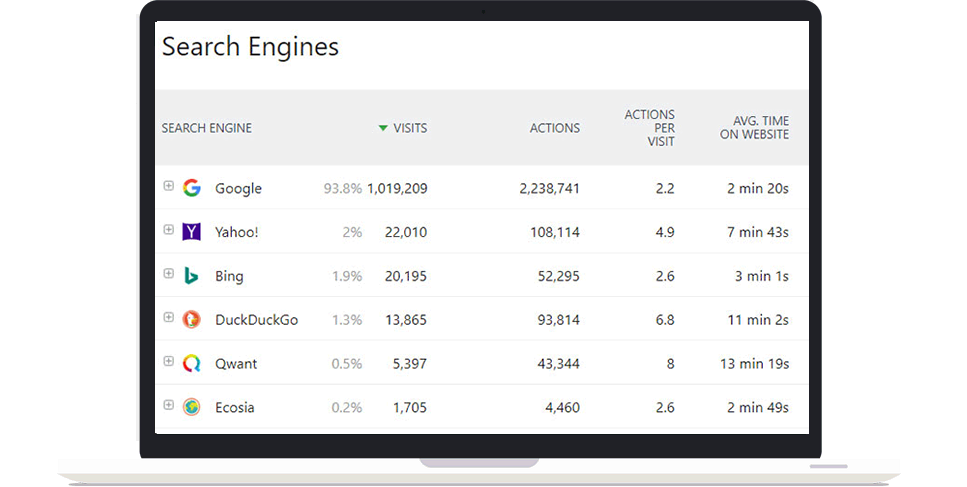Click the green sort arrow beside VISITS
Image resolution: width=967 pixels, height=487 pixels.
pos(383,128)
